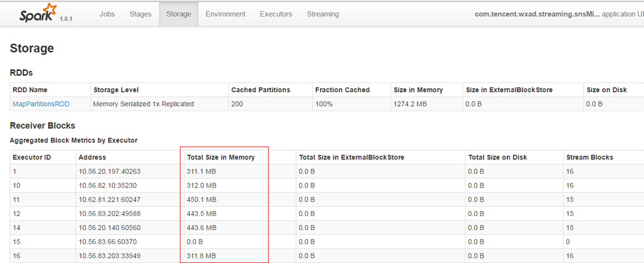The width and height of the screenshot is (644, 263).
Task: Click the Address column header
Action: coord(92,157)
